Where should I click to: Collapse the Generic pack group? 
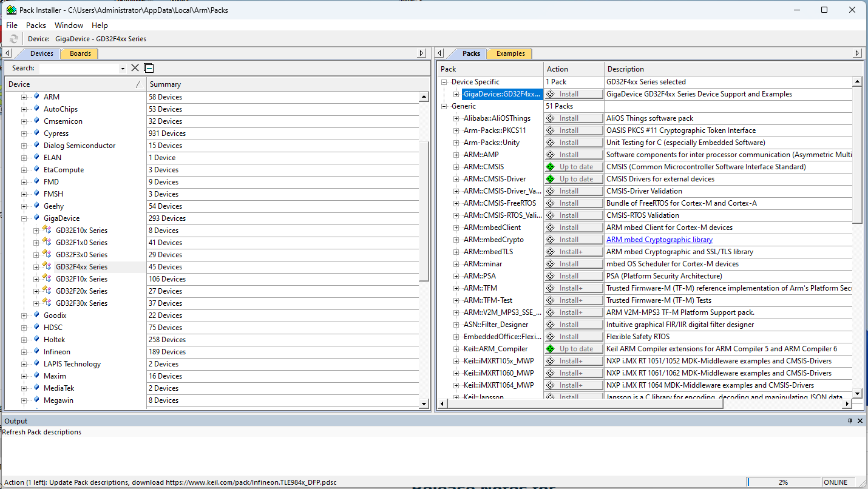[444, 106]
